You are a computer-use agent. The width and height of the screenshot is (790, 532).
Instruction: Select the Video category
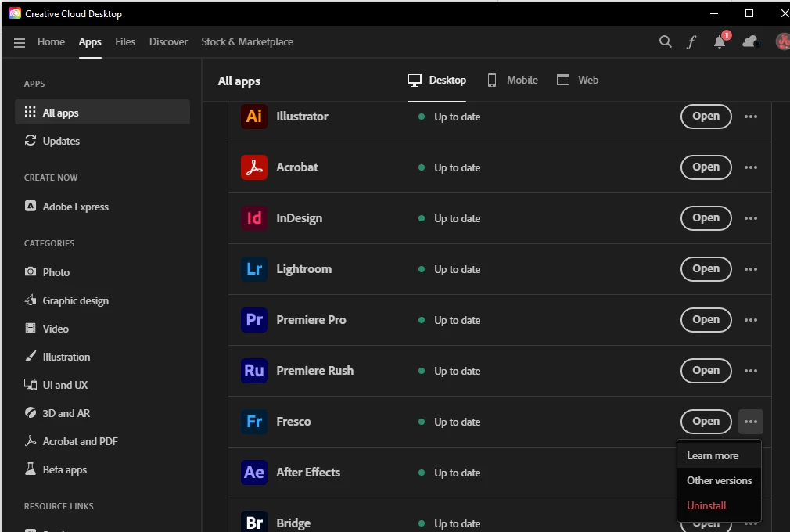coord(47,329)
